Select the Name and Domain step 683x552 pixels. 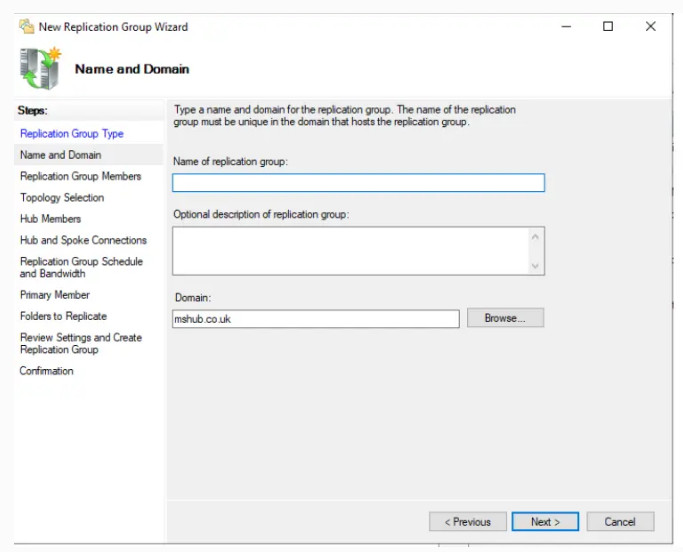(x=61, y=155)
